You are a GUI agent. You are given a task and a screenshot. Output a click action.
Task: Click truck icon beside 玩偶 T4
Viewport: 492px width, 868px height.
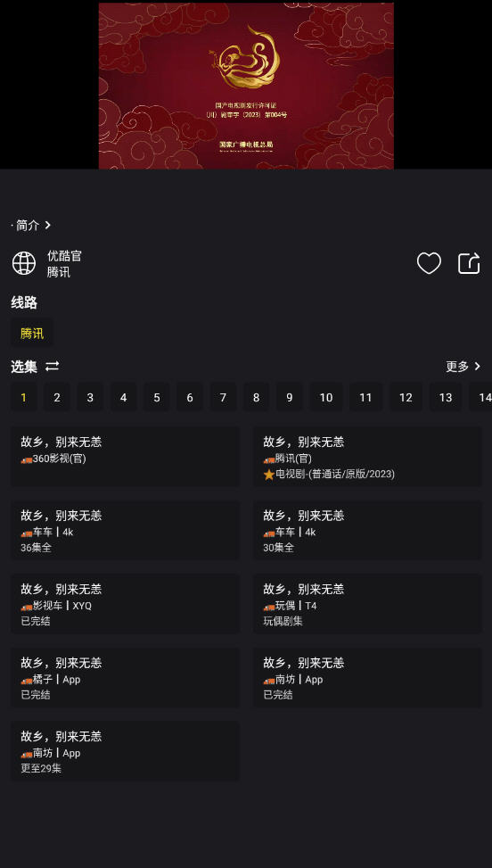click(x=269, y=607)
